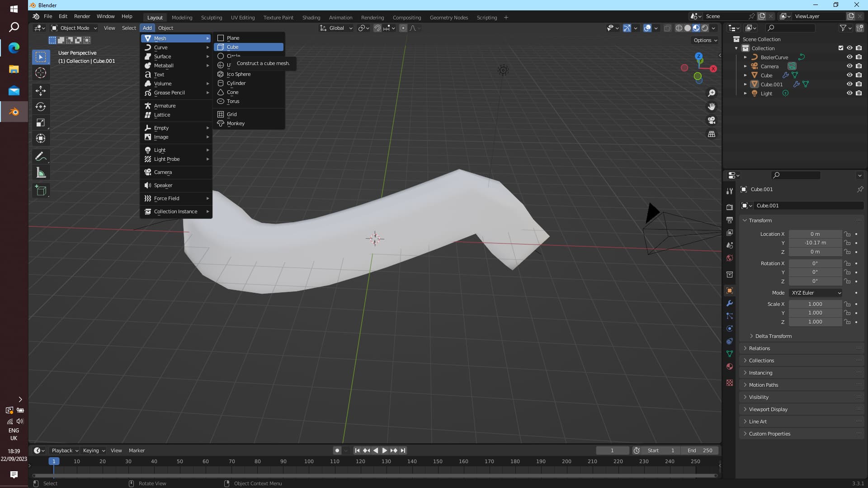Open the Curve submenu in Add menu
868x488 pixels.
176,47
